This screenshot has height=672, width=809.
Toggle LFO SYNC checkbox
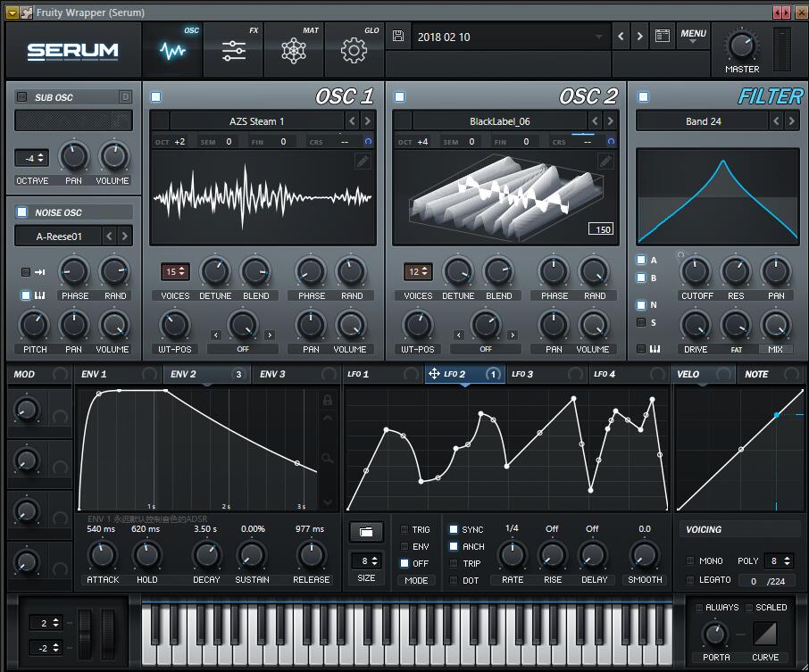click(x=454, y=529)
